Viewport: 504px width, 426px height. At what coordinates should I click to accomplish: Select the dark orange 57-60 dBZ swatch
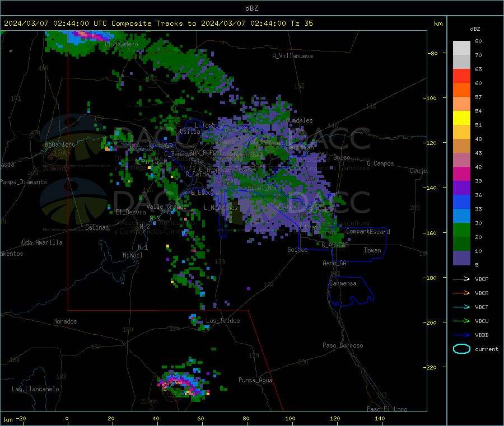pos(461,90)
